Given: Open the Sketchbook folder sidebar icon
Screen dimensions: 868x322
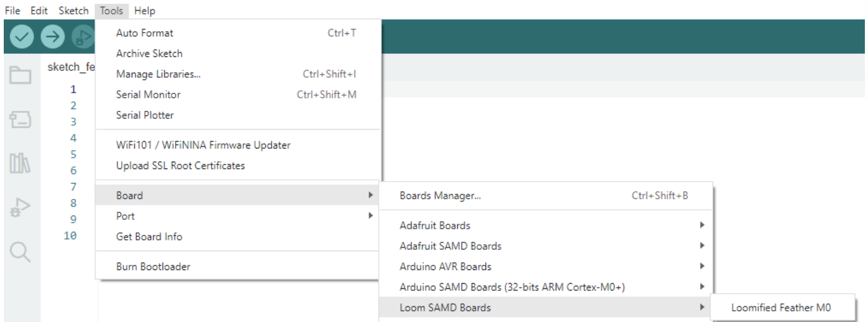Looking at the screenshot, I should point(20,76).
